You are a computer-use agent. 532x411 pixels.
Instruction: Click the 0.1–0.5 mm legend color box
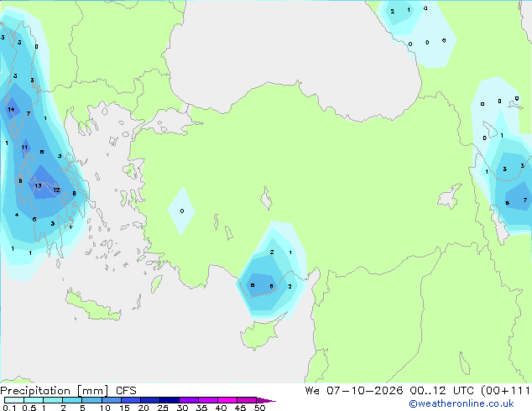14,400
